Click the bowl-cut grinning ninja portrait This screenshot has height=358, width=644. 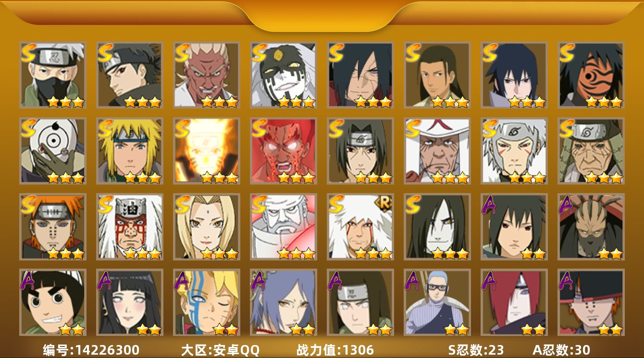point(52,302)
